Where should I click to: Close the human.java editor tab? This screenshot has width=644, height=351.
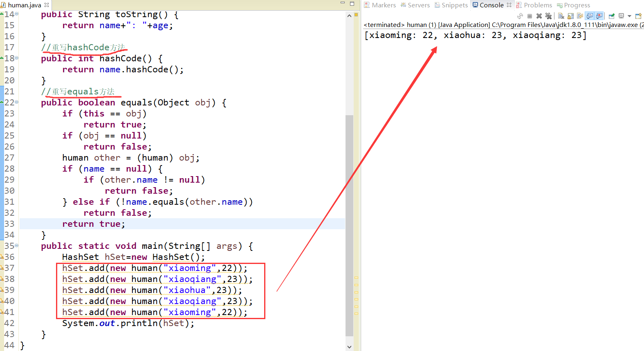pos(47,5)
